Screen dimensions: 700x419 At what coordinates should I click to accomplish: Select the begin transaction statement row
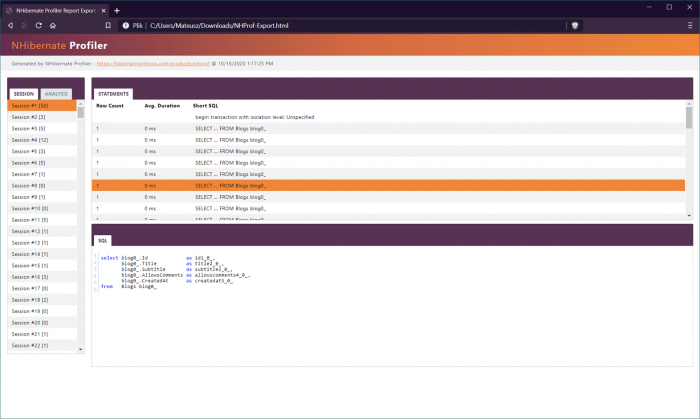click(388, 117)
